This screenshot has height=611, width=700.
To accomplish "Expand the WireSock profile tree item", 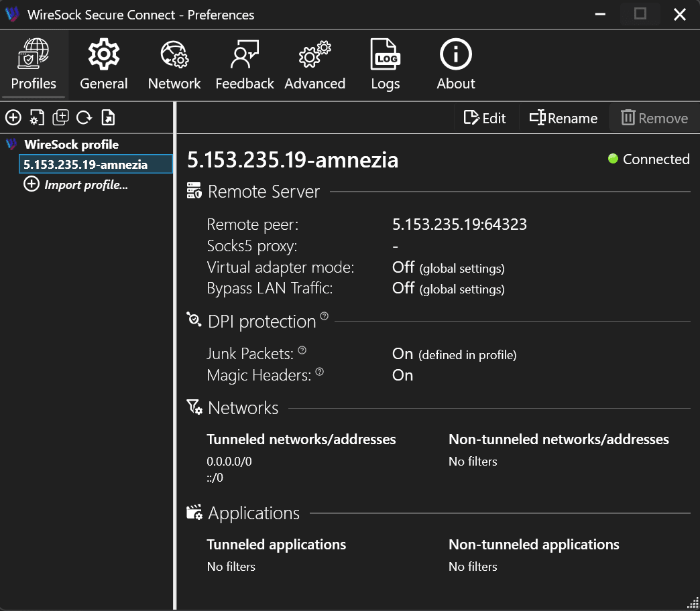I will 70,144.
